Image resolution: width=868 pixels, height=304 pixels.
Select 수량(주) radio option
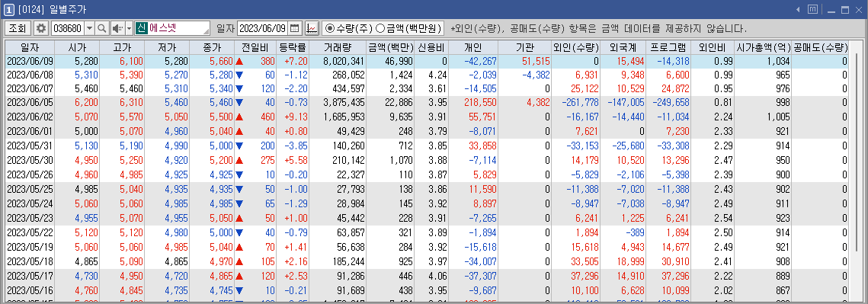pyautogui.click(x=348, y=27)
